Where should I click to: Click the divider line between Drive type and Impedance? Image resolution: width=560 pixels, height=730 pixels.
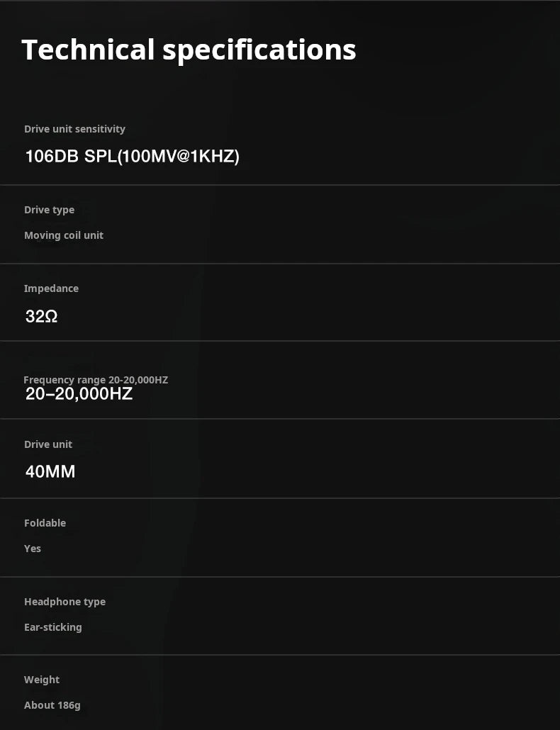tap(280, 264)
